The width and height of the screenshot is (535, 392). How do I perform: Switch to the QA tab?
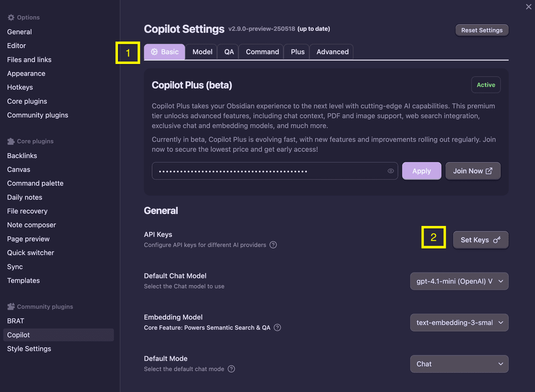pos(228,52)
